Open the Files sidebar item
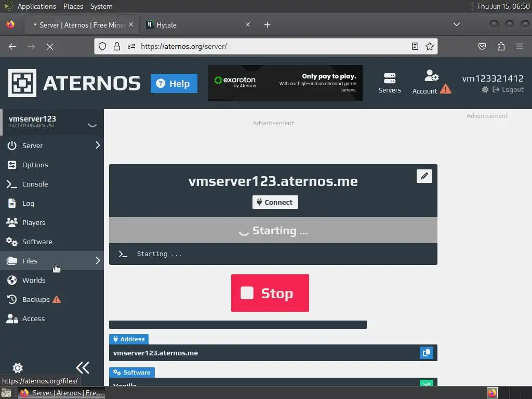Viewport: 532px width, 399px height. [x=51, y=261]
